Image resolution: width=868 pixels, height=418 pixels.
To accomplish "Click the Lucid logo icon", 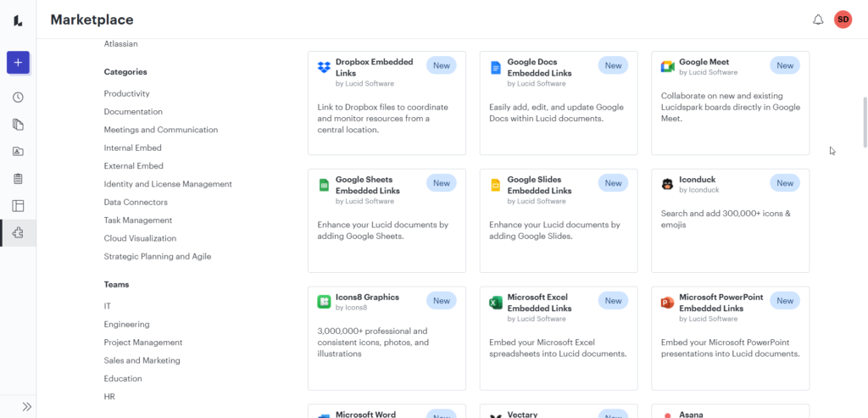I will pos(18,20).
